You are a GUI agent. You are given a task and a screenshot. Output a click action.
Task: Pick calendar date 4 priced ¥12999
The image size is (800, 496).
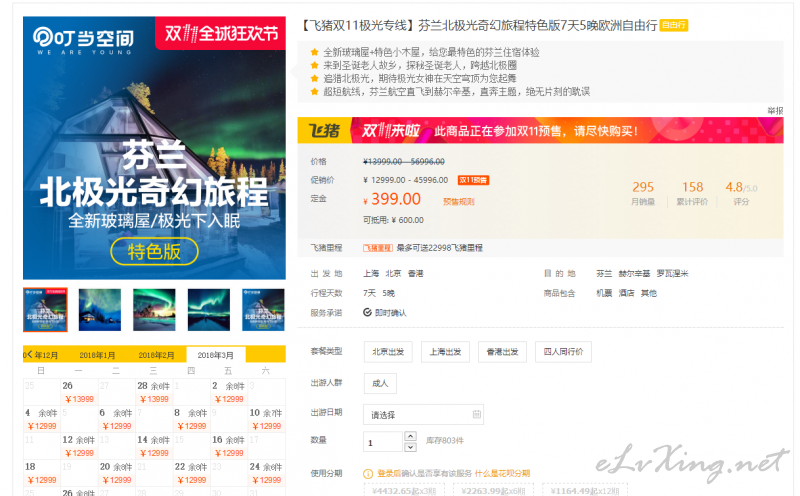click(x=42, y=419)
